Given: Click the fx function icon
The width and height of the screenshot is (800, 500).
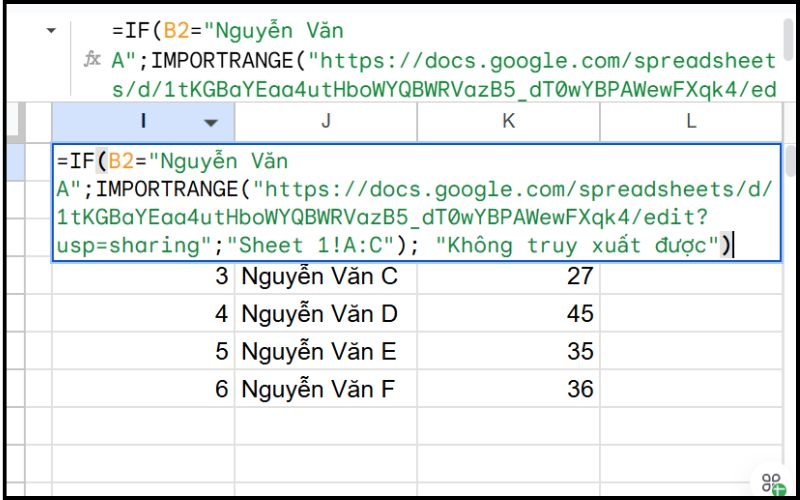Looking at the screenshot, I should click(92, 60).
